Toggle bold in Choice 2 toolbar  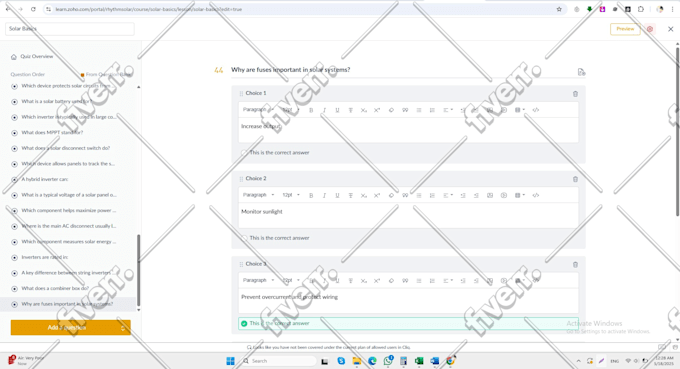[x=311, y=196]
